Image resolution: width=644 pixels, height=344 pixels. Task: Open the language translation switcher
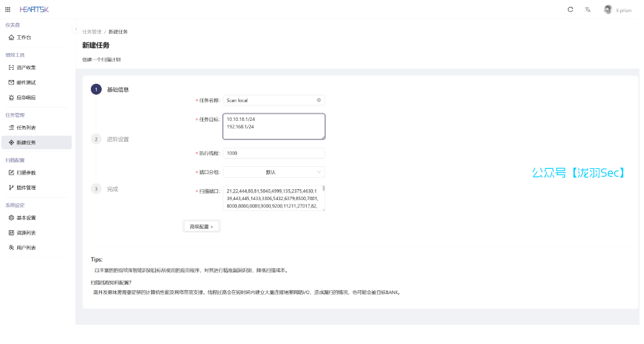pyautogui.click(x=588, y=10)
